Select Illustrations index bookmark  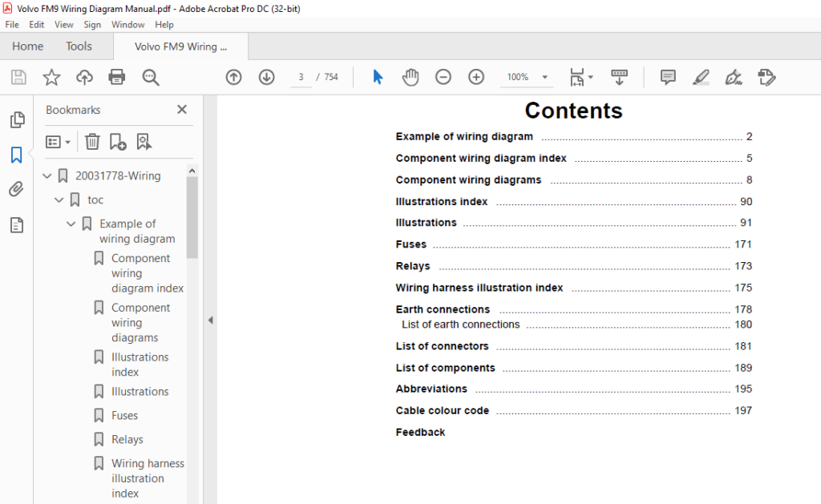point(140,365)
